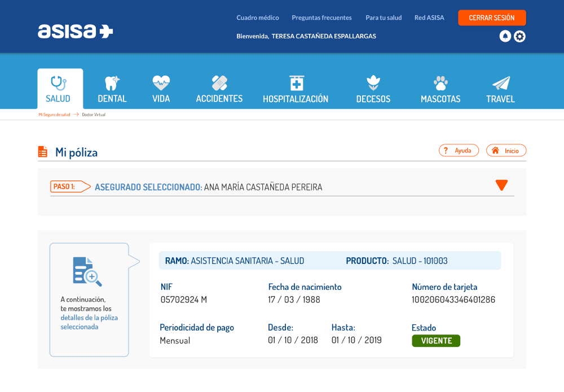Open the settings gear icon

[519, 37]
